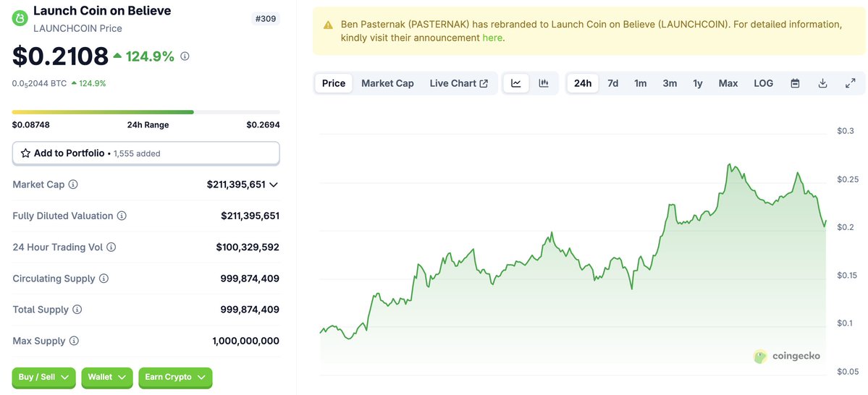The width and height of the screenshot is (868, 395).
Task: Click the Max Supply info icon
Action: 74,341
